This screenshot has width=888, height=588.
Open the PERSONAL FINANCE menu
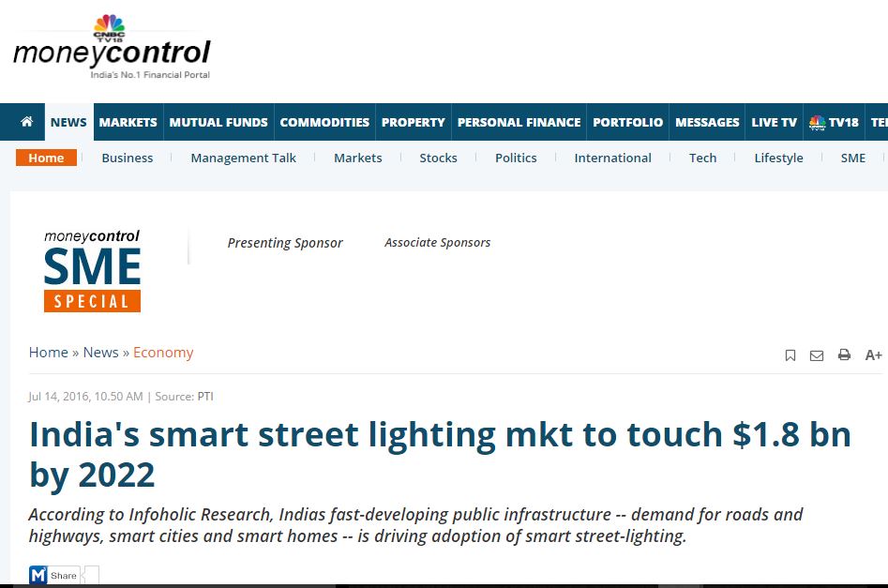(x=519, y=122)
